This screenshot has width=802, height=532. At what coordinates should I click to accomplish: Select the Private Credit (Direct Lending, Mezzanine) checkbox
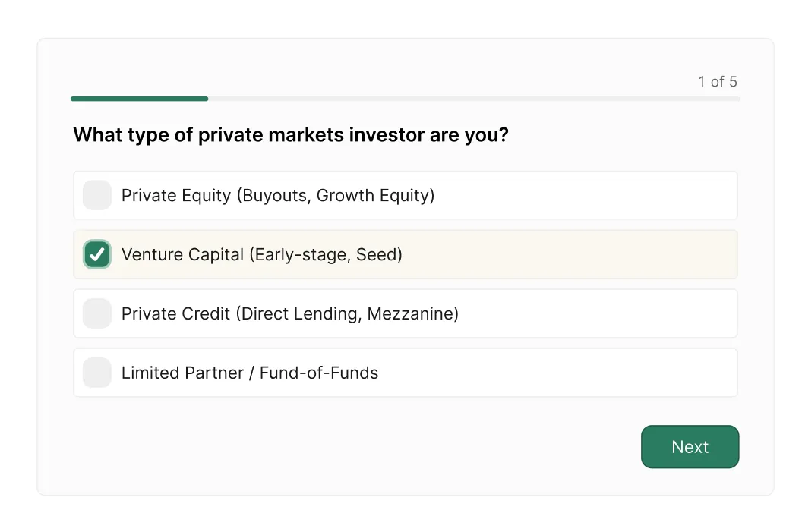(x=96, y=313)
